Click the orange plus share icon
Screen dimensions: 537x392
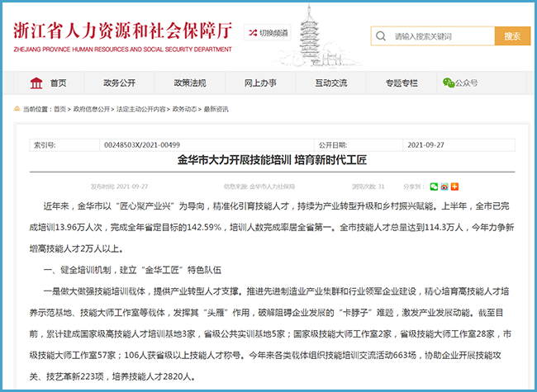click(454, 187)
